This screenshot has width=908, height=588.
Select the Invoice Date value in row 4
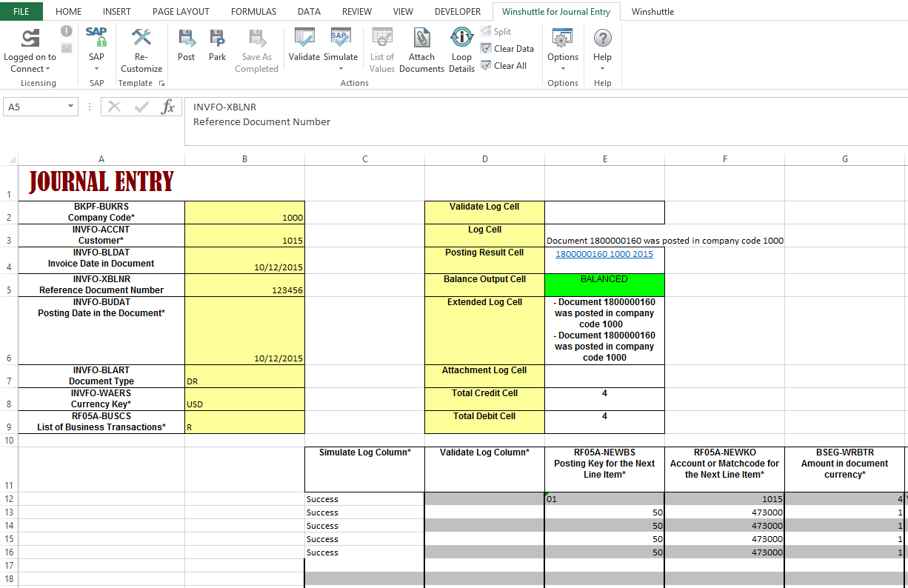[244, 260]
